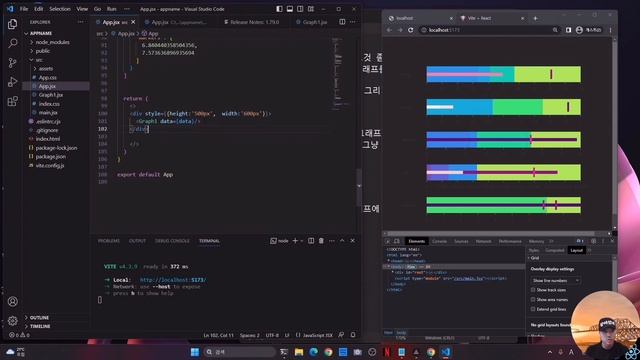Open the Extensions view
640x360 pixels.
pos(12,101)
